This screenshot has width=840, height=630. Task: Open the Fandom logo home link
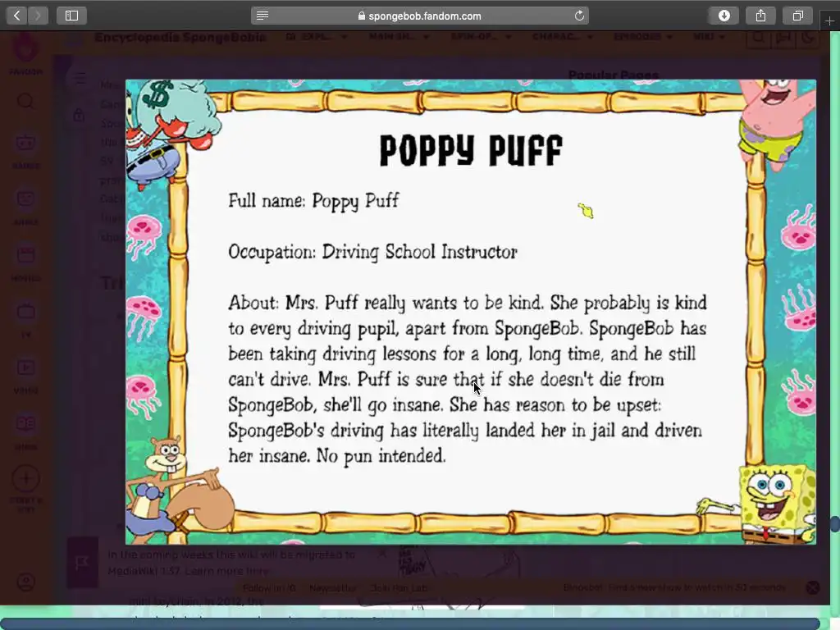(x=25, y=52)
